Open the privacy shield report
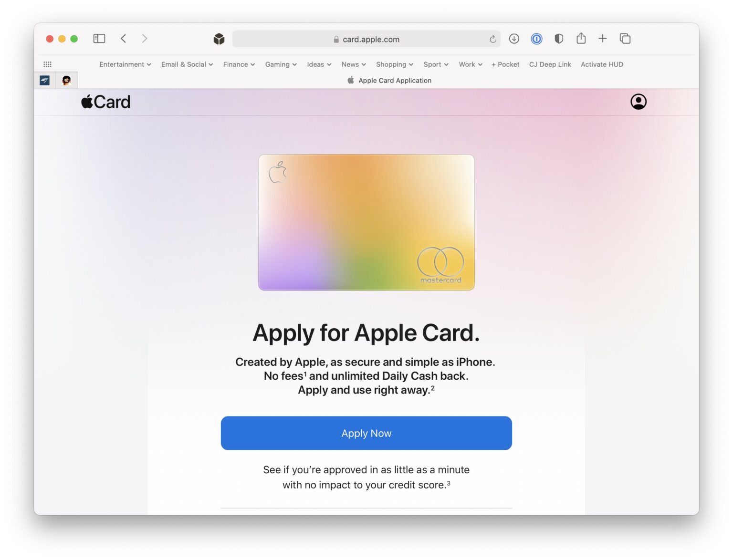This screenshot has width=733, height=560. pos(559,39)
